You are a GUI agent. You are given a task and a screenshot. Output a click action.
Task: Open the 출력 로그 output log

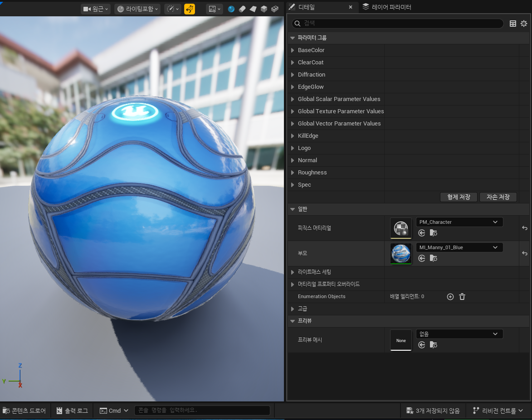72,410
